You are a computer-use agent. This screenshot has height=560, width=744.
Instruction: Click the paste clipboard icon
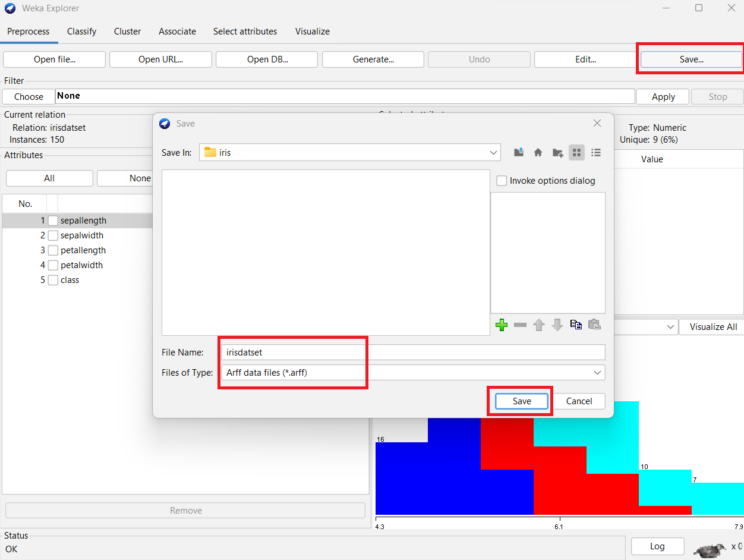tap(594, 325)
